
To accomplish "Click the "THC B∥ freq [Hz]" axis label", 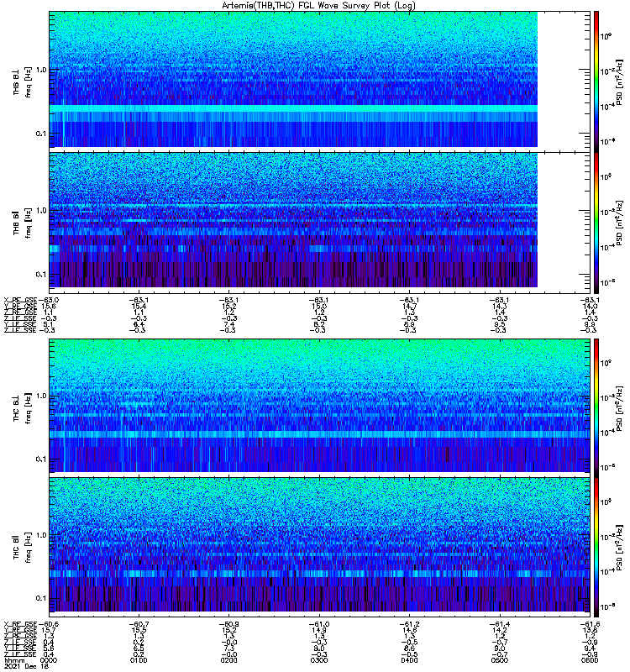I will (x=22, y=548).
